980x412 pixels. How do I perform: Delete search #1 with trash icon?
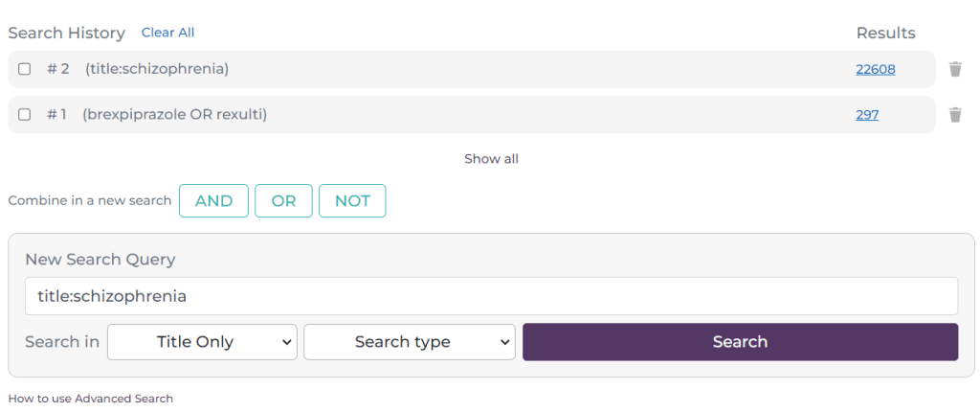tap(954, 115)
